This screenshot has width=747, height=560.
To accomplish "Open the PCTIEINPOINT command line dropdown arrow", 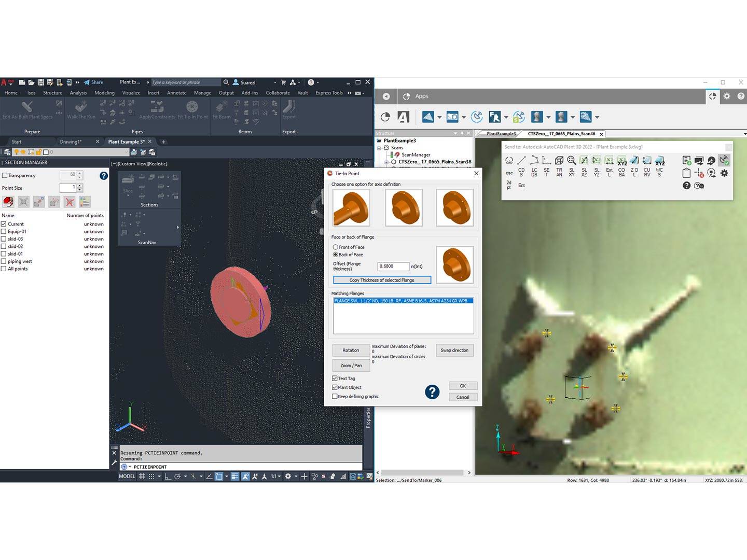I will click(x=130, y=467).
